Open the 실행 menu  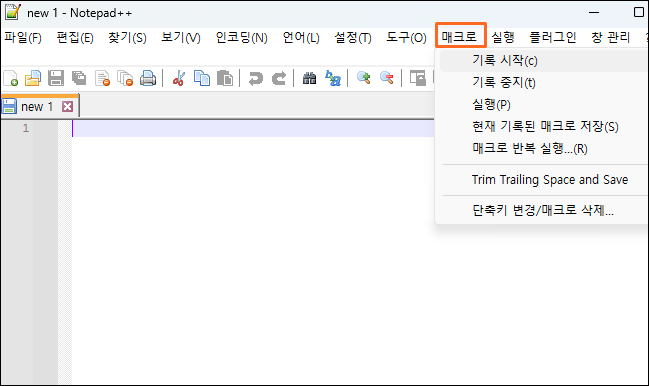502,38
